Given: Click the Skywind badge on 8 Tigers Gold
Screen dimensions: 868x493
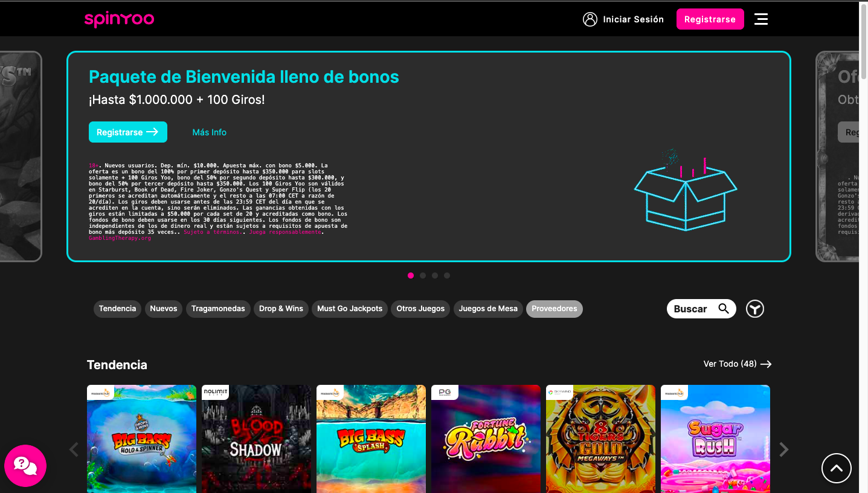Looking at the screenshot, I should (559, 392).
